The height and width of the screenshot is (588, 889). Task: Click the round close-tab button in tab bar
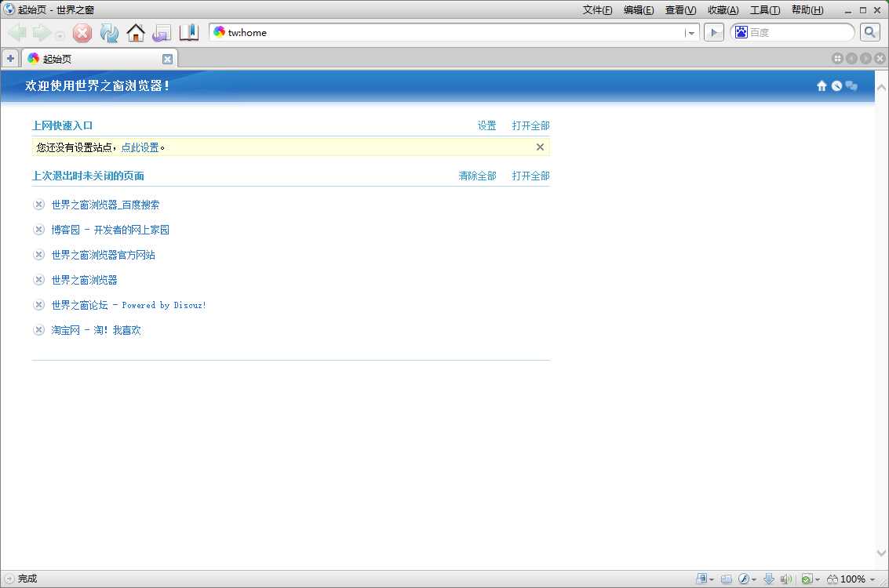tap(880, 58)
